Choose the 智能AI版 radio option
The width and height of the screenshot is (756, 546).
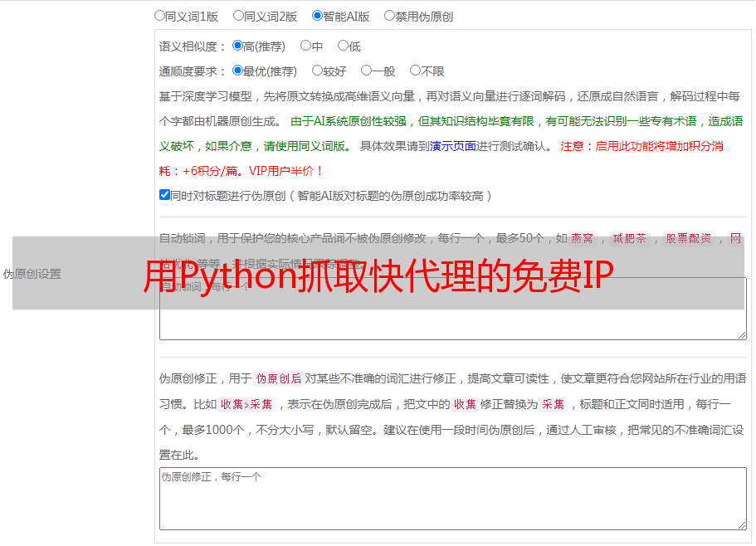coord(317,16)
